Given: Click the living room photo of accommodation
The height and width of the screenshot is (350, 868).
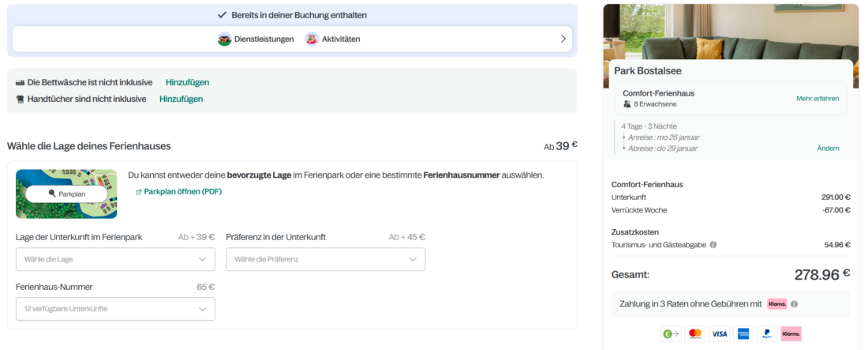Looking at the screenshot, I should (731, 31).
